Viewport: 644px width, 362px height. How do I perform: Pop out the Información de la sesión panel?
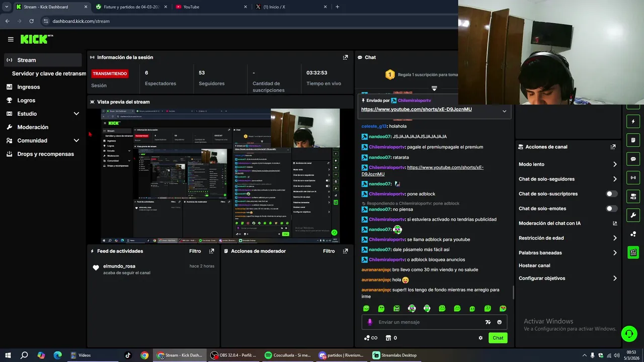tap(345, 57)
